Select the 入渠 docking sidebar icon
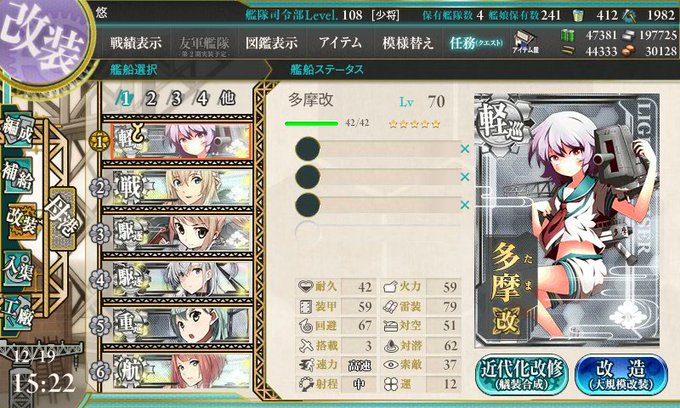Image resolution: width=680 pixels, height=408 pixels. pyautogui.click(x=18, y=268)
